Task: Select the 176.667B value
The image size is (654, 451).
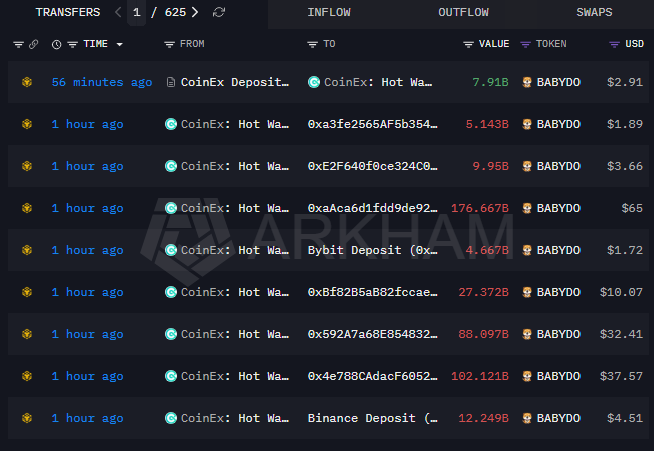Action: click(480, 208)
